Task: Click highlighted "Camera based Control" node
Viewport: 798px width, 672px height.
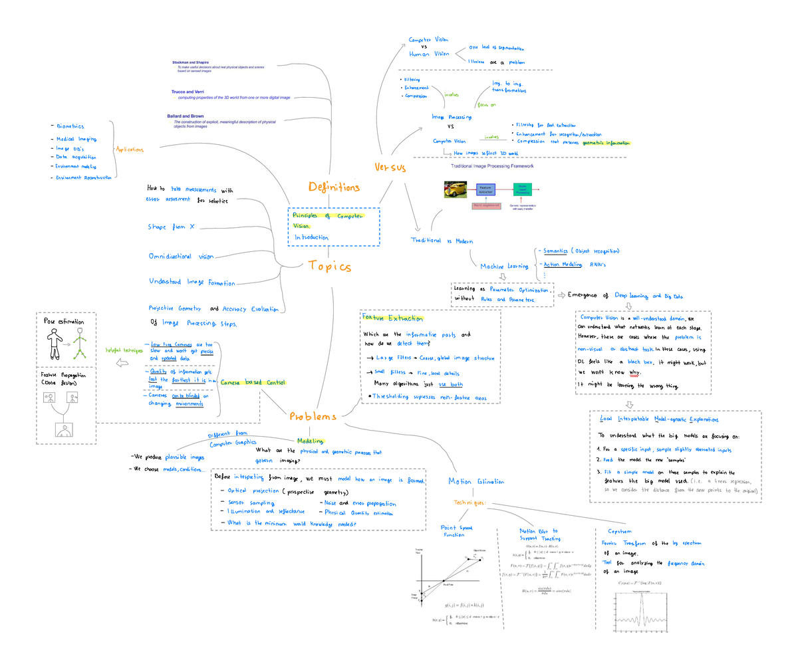Action: point(253,383)
